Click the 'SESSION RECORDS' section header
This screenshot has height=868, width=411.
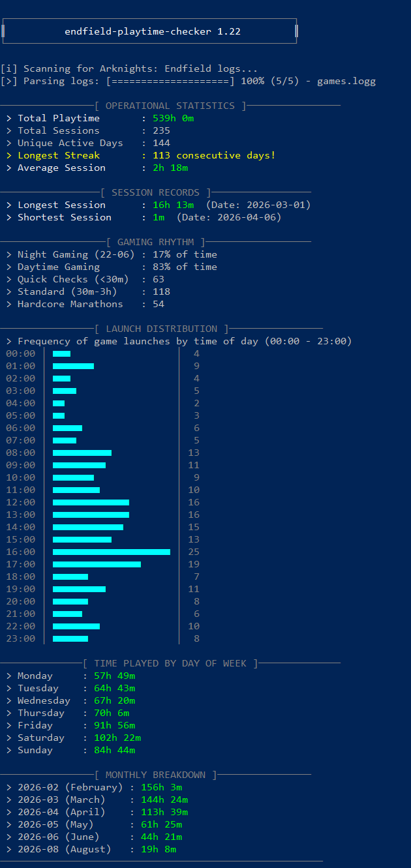[x=155, y=192]
